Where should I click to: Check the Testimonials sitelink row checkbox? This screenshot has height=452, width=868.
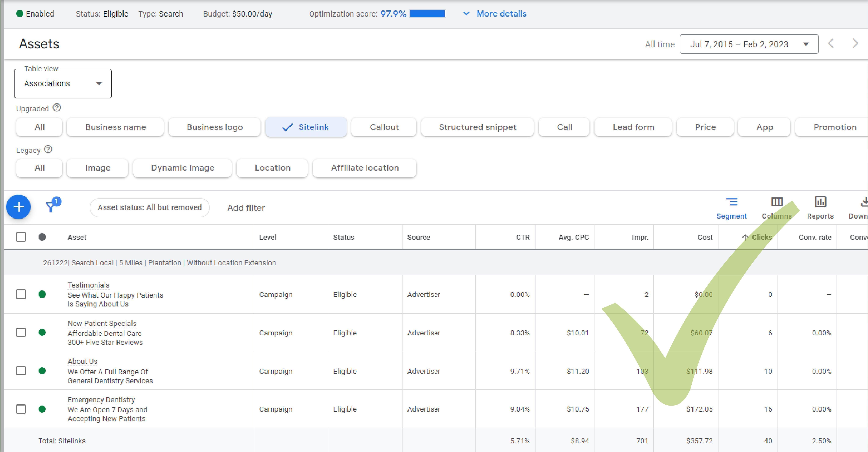pyautogui.click(x=21, y=294)
